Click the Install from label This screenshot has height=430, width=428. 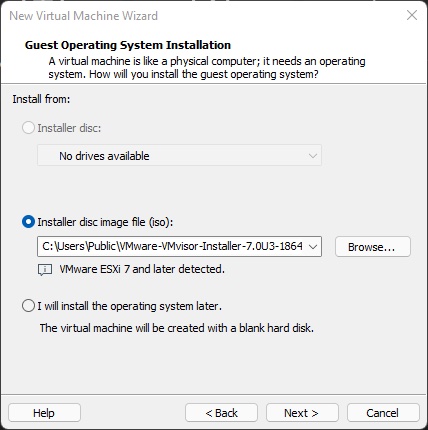[x=41, y=99]
